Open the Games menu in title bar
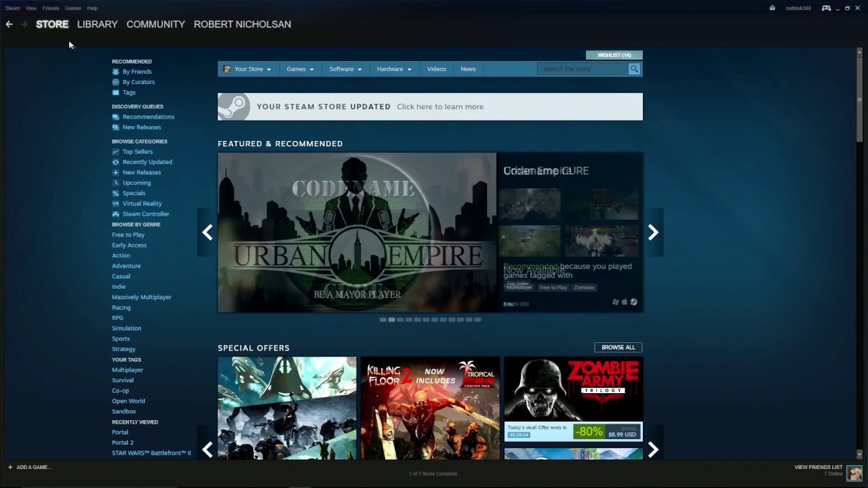This screenshot has width=868, height=488. [x=73, y=8]
